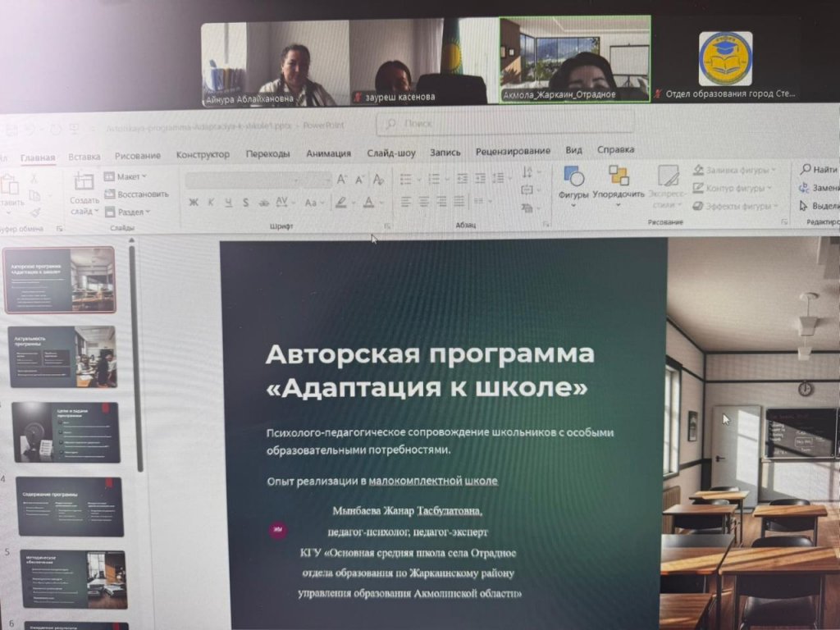
Task: Toggle strikethrough text formatting
Action: 263,203
